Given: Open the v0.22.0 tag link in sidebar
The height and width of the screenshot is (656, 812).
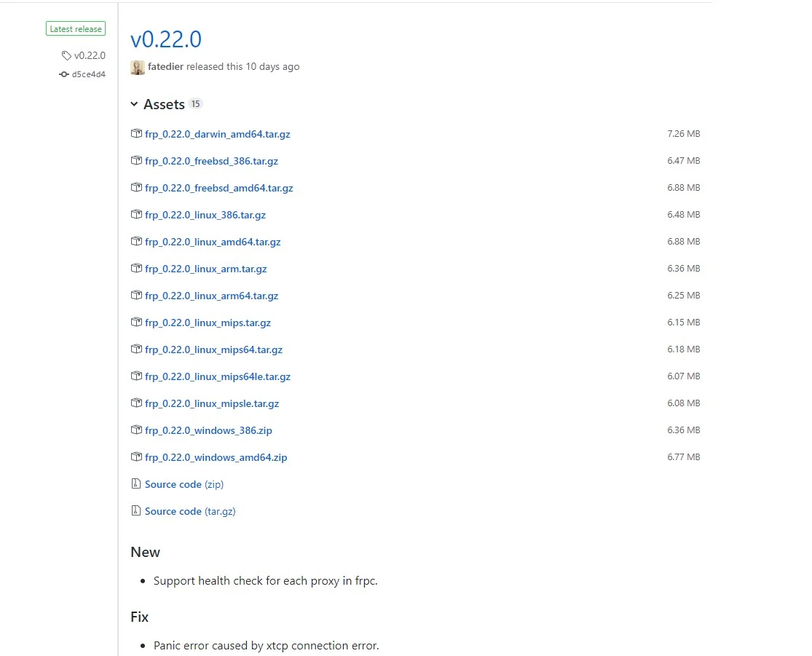Looking at the screenshot, I should coord(90,55).
